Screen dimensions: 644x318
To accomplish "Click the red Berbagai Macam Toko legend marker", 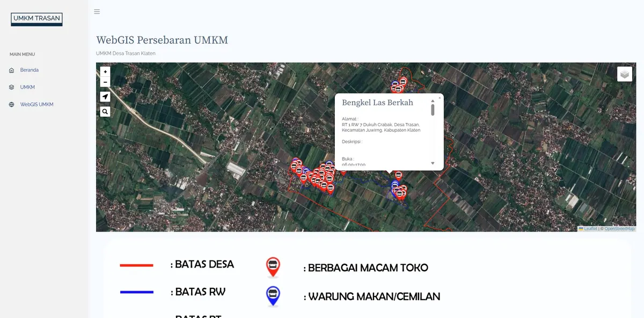I will tap(273, 266).
